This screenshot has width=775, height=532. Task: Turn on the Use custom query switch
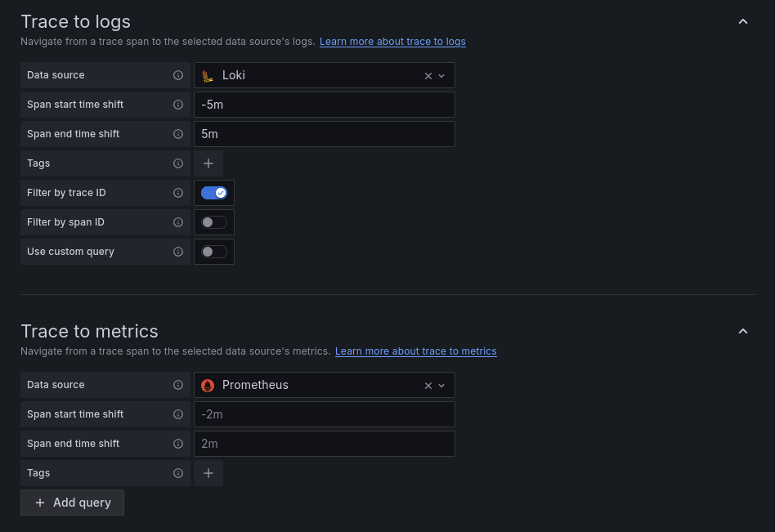coord(214,252)
